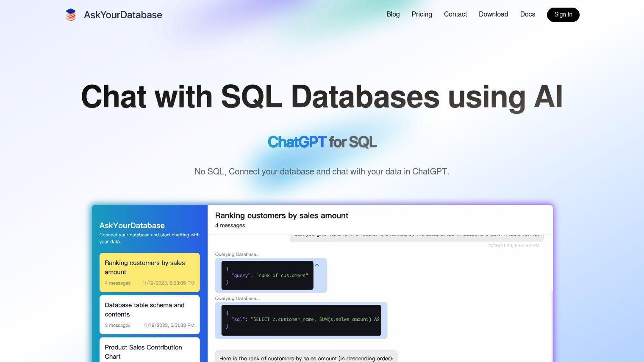Open the Blog page
This screenshot has height=362, width=644.
point(393,14)
